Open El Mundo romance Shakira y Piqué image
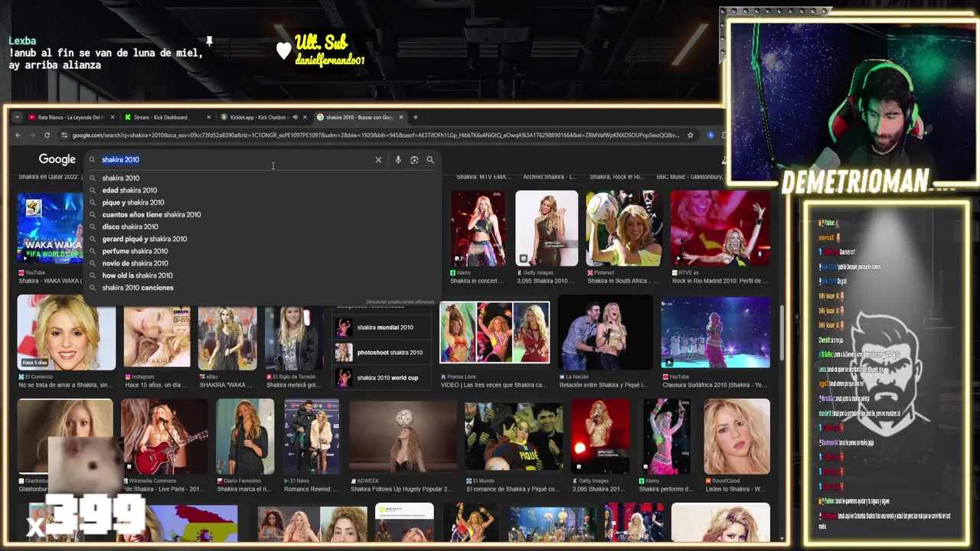The width and height of the screenshot is (980, 551). (513, 436)
